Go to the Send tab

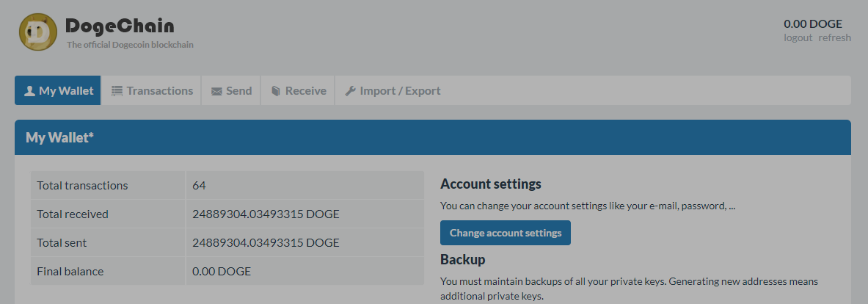coord(231,90)
